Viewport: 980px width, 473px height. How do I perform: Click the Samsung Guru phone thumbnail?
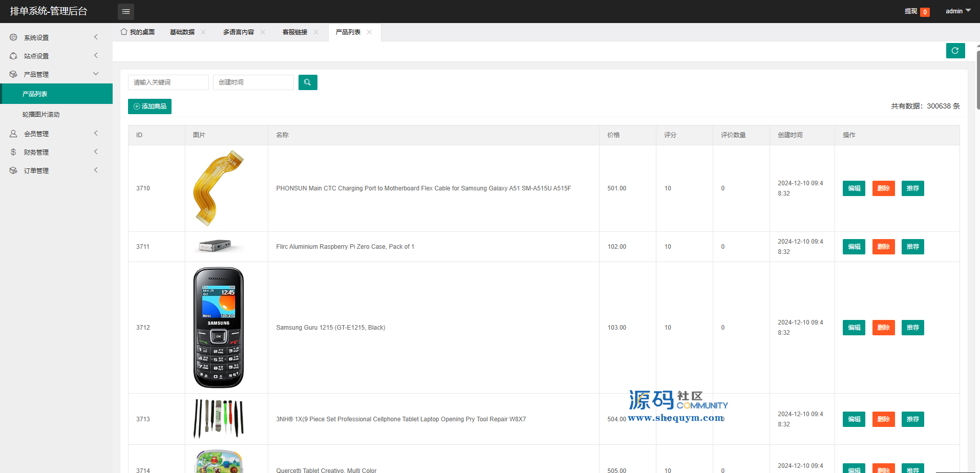tap(219, 328)
